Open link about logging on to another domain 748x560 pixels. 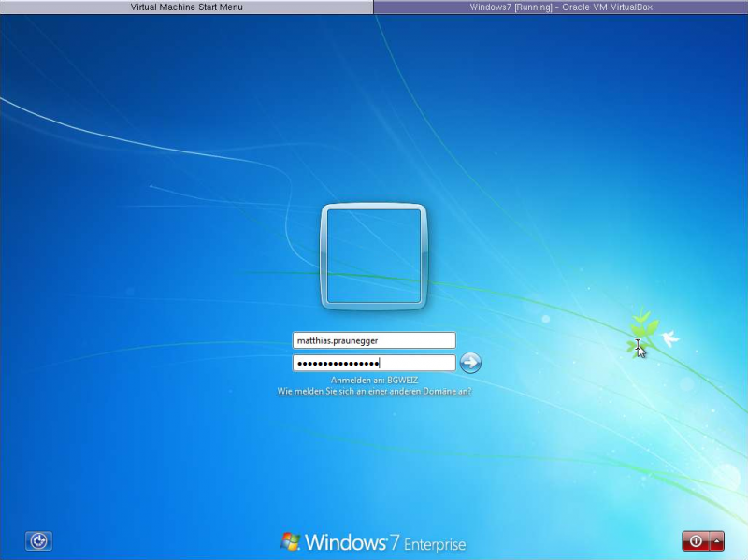[375, 391]
